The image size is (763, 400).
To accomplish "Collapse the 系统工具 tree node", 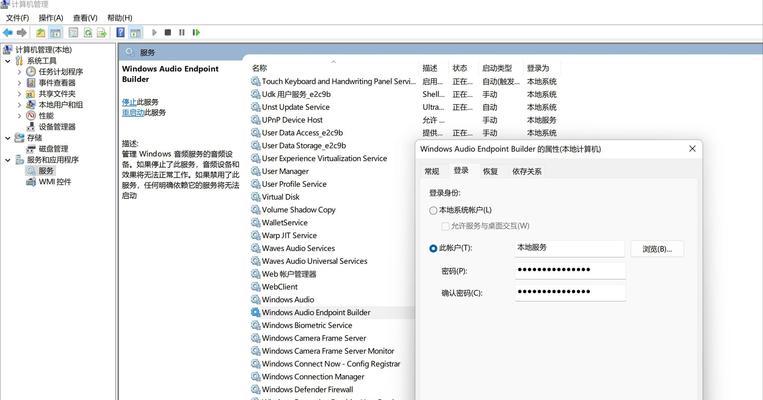I will coord(8,61).
